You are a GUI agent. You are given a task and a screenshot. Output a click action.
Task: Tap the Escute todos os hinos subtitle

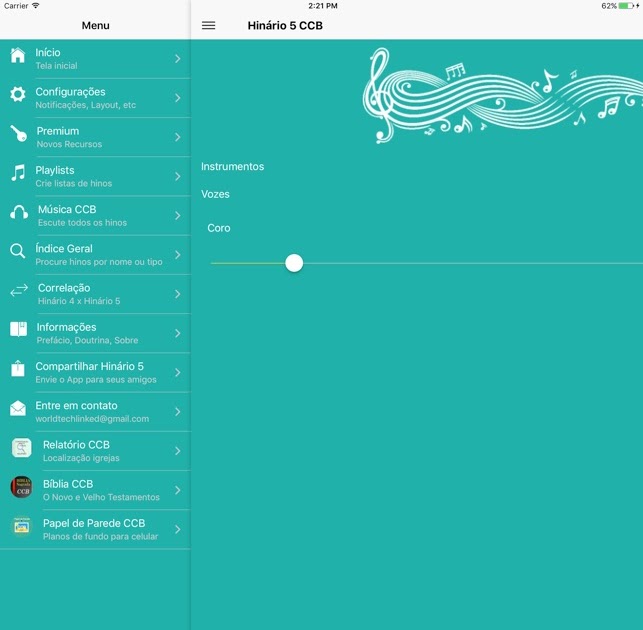coord(82,223)
